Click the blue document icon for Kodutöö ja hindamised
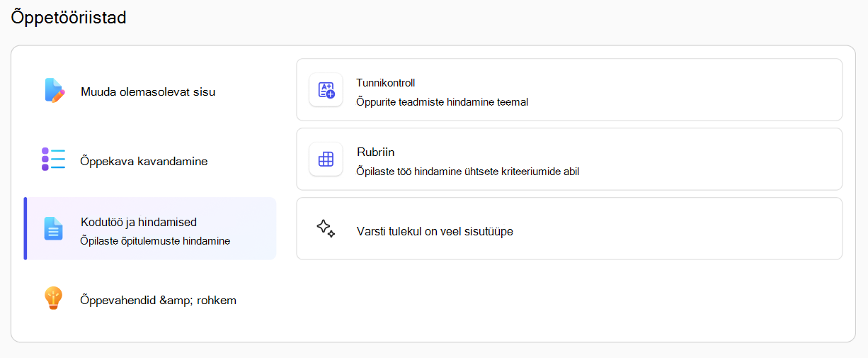The height and width of the screenshot is (358, 868). coord(54,228)
